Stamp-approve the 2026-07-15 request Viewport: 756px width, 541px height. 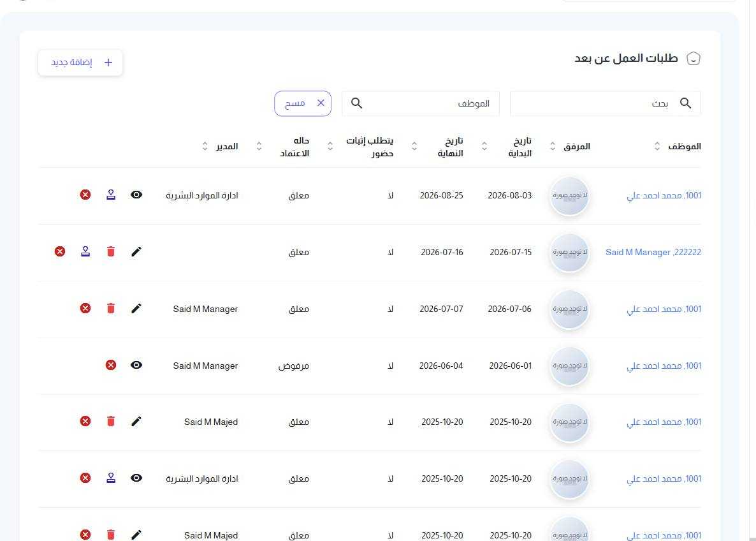tap(85, 251)
